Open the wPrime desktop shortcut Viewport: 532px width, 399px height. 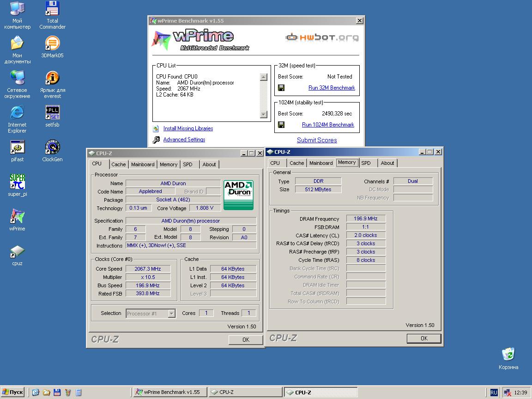click(x=17, y=220)
